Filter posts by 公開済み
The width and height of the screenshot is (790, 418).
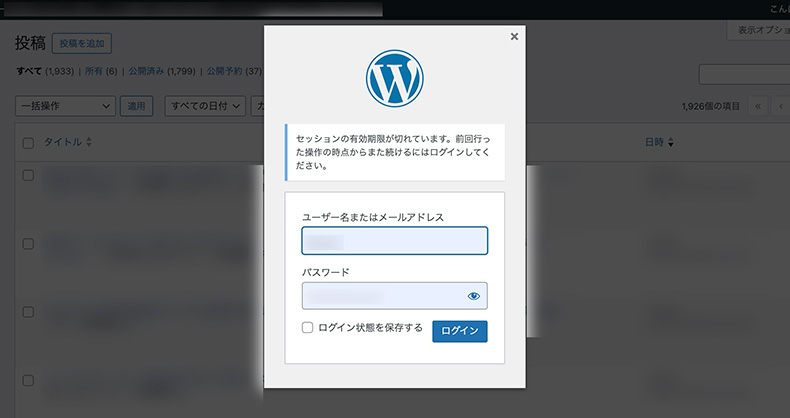pyautogui.click(x=146, y=71)
